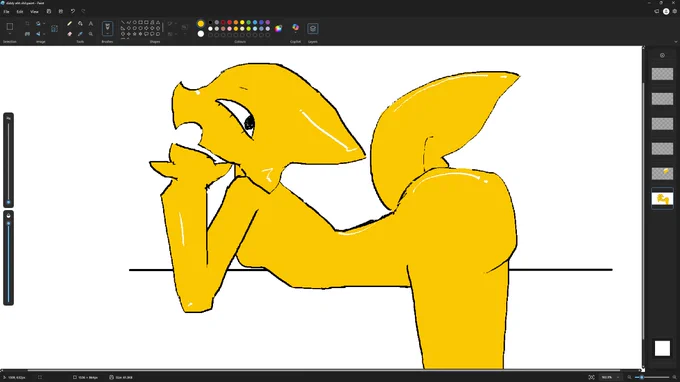This screenshot has height=382, width=680.
Task: Select the Oval shape
Action: pos(134,22)
